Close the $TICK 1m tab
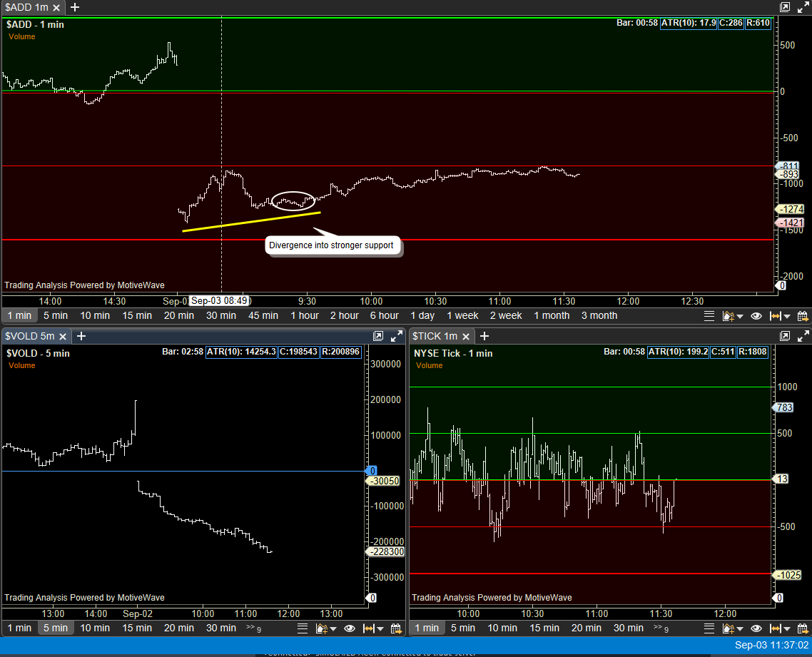812x657 pixels. [x=465, y=337]
